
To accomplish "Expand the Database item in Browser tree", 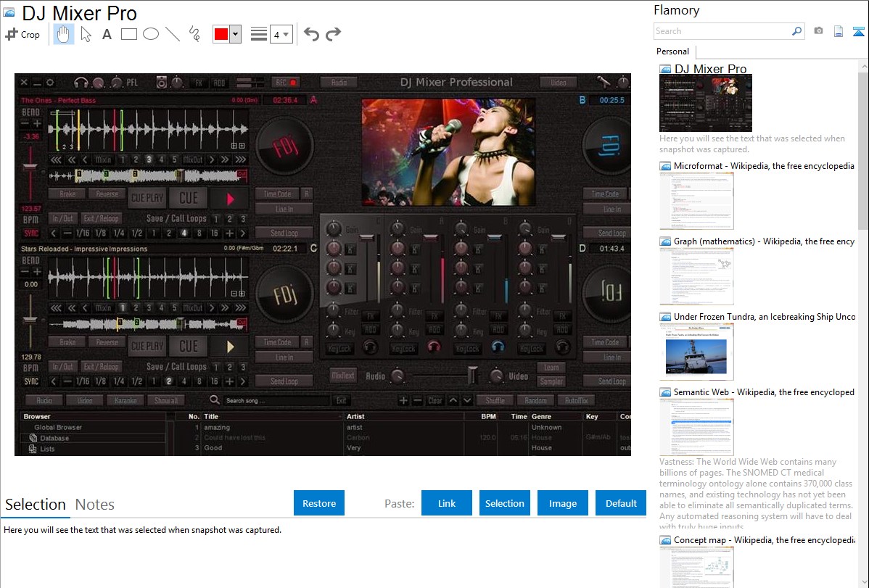I will pos(33,438).
